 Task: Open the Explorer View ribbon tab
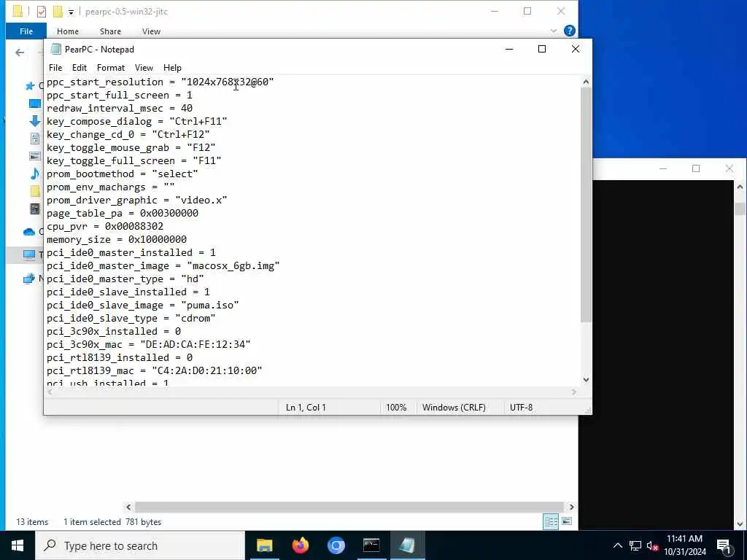tap(151, 31)
